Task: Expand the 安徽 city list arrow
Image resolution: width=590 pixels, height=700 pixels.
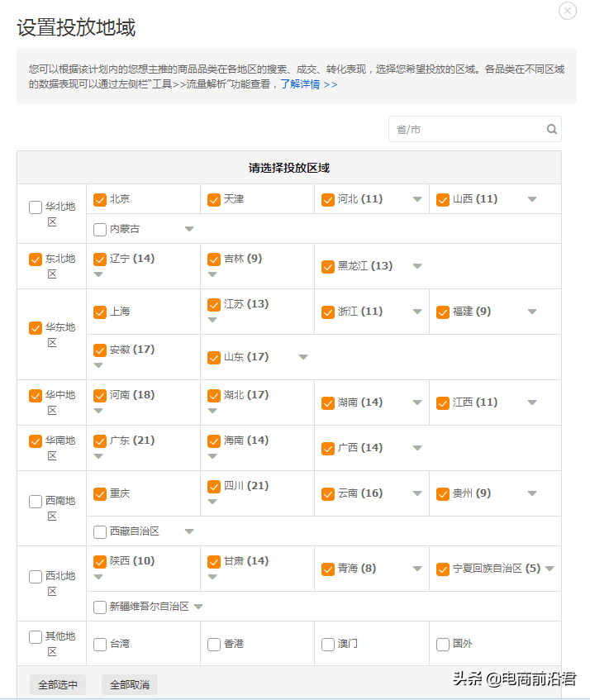Action: click(98, 365)
